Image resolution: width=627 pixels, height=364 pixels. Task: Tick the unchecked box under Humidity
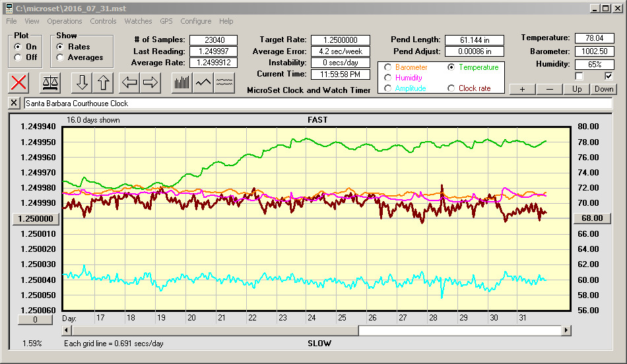(x=579, y=76)
